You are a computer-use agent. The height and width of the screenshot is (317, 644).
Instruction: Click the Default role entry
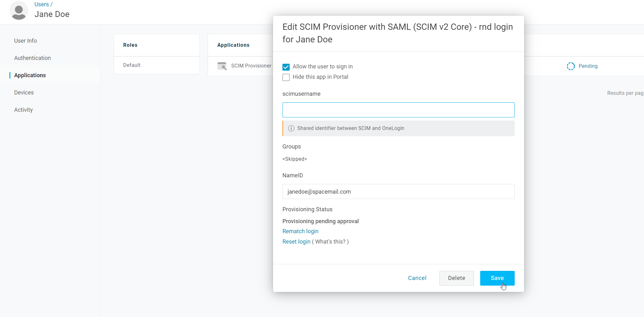pyautogui.click(x=132, y=65)
